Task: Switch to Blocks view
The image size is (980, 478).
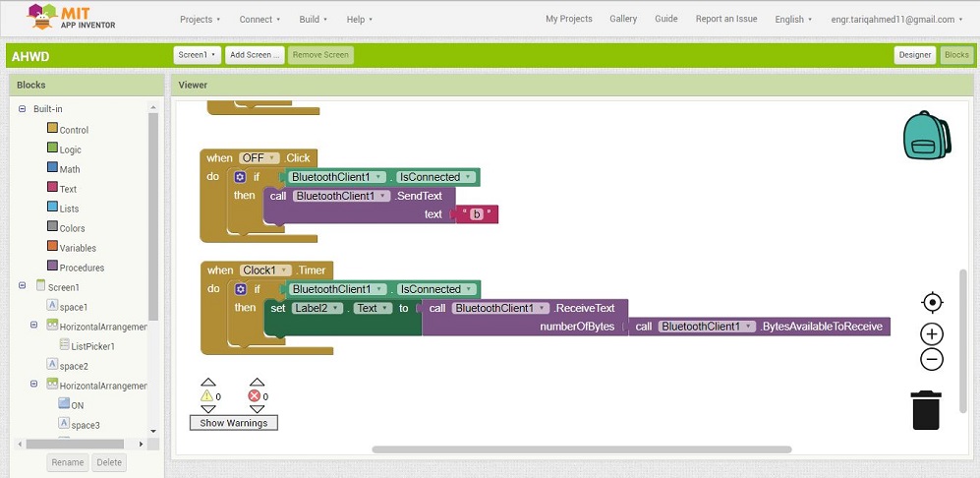Action: pyautogui.click(x=956, y=55)
